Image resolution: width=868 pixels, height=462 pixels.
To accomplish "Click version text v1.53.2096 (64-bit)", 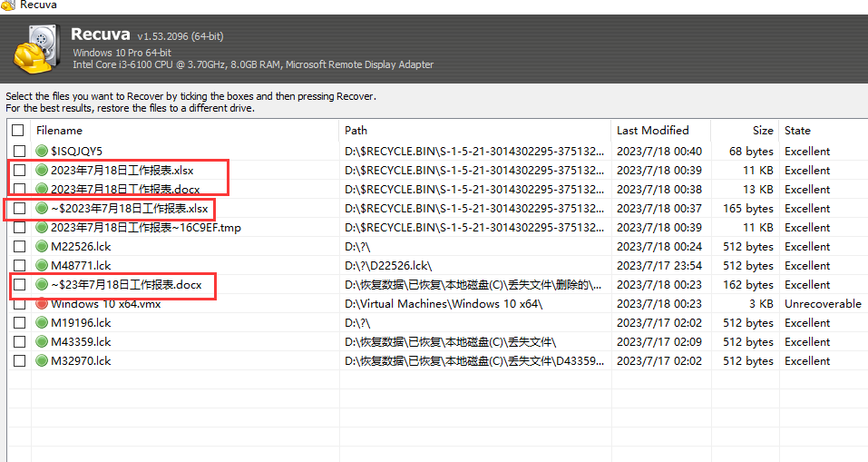I will tap(180, 36).
